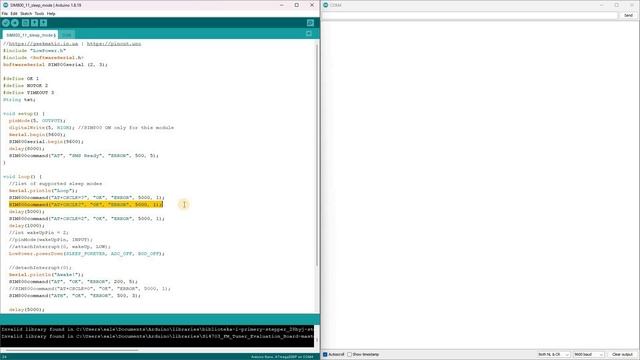Click the serial monitor message input field
Viewport: 640px width, 360px height.
(470, 15)
